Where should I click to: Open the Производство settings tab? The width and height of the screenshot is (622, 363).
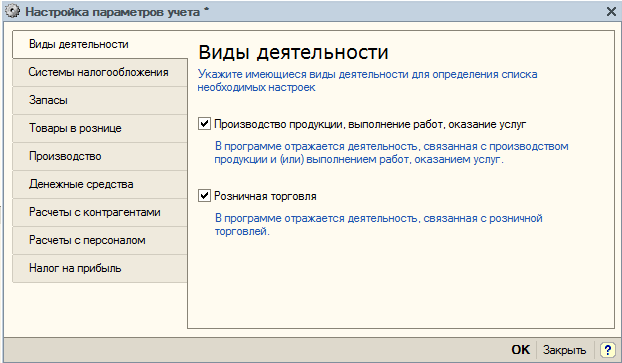tap(100, 156)
